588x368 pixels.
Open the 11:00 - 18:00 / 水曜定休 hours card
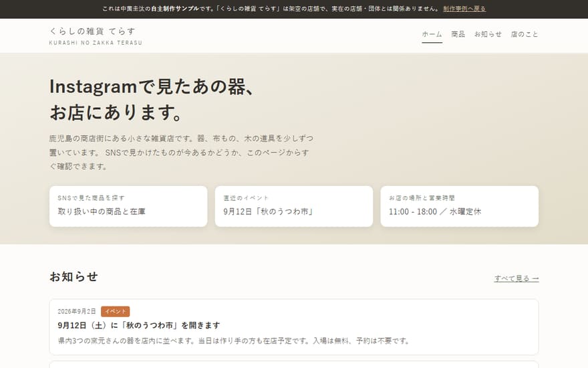460,206
